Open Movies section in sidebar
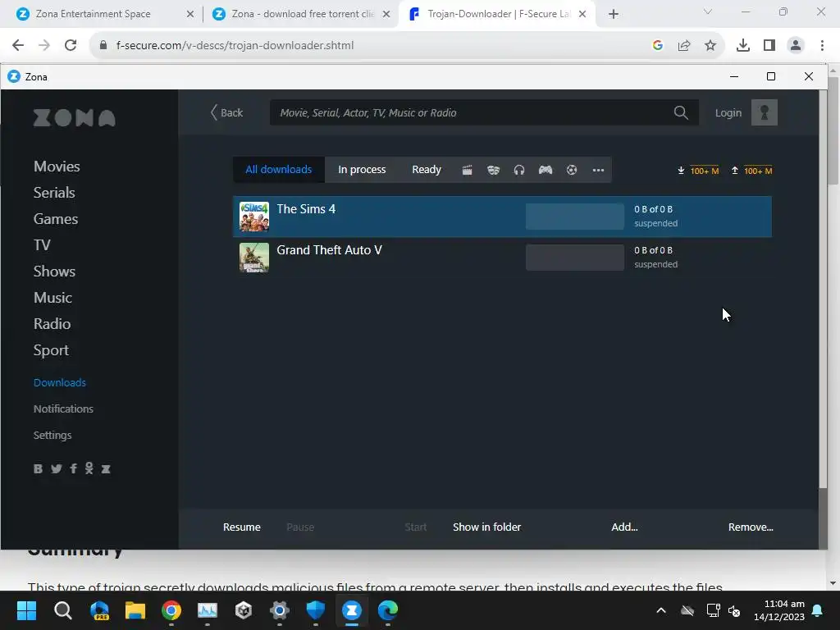This screenshot has height=630, width=840. tap(57, 167)
